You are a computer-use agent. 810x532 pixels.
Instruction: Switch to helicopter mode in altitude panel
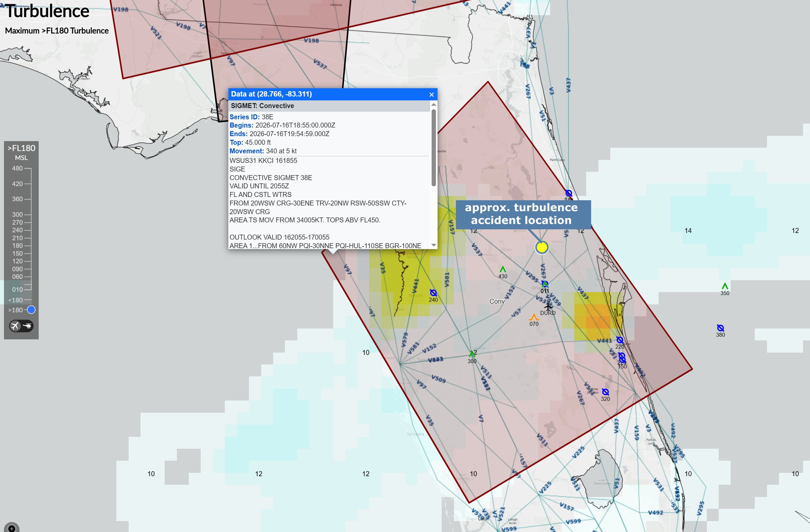27,326
